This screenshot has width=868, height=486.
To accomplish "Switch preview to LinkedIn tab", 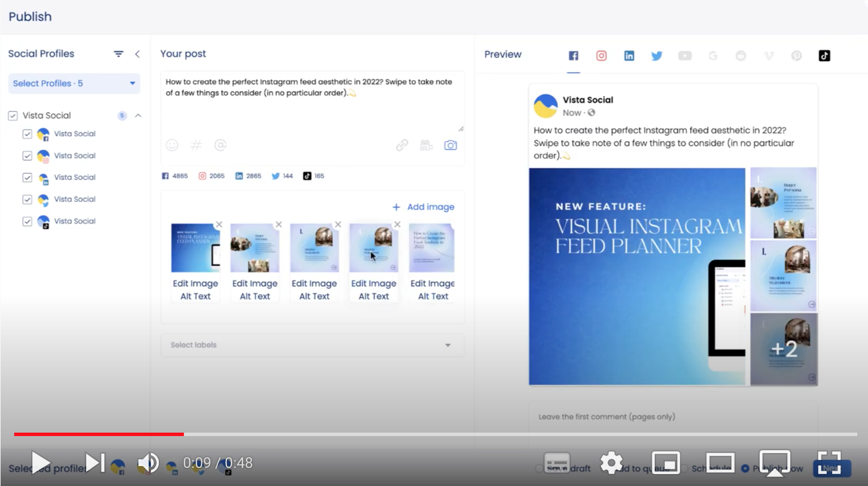I will [x=629, y=56].
